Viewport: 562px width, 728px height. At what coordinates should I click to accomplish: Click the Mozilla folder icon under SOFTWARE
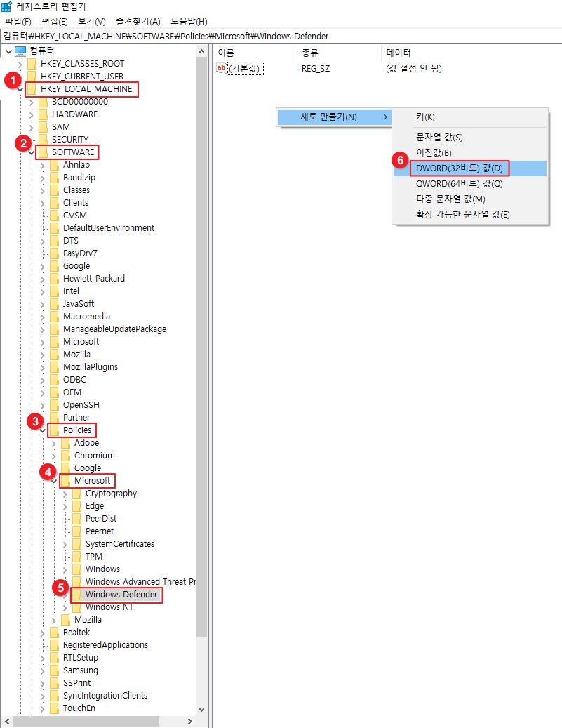coord(54,355)
